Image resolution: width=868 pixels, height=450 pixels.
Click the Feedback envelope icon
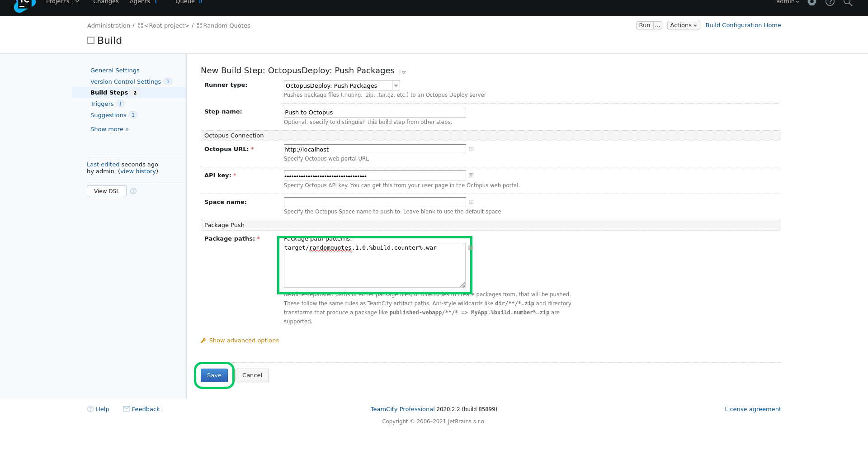[x=127, y=409]
